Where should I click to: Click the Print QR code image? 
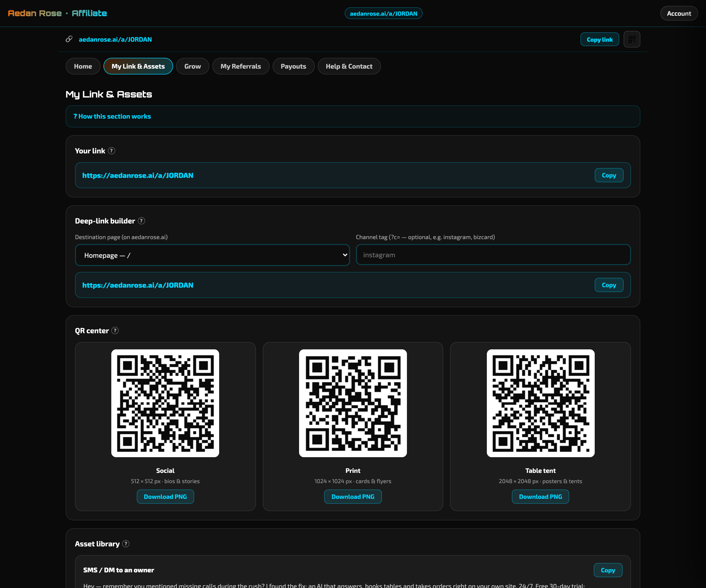coord(353,403)
